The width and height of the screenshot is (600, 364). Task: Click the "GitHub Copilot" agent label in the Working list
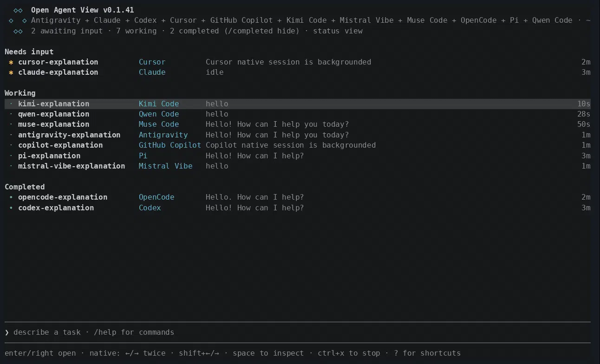[x=170, y=145]
